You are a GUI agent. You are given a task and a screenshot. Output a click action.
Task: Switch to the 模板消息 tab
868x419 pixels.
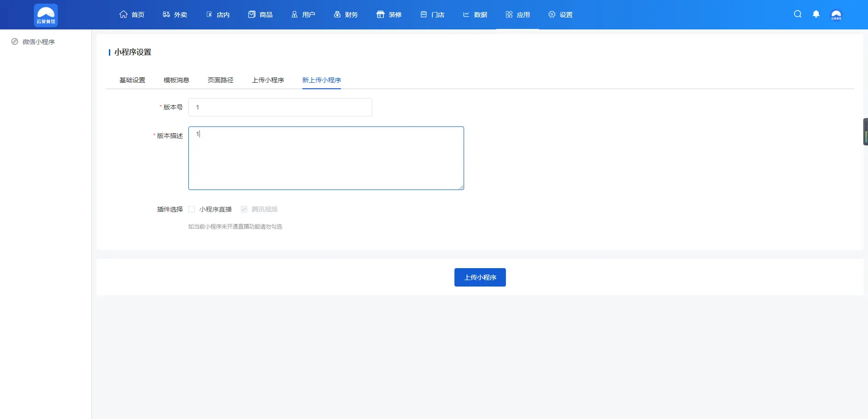[176, 80]
